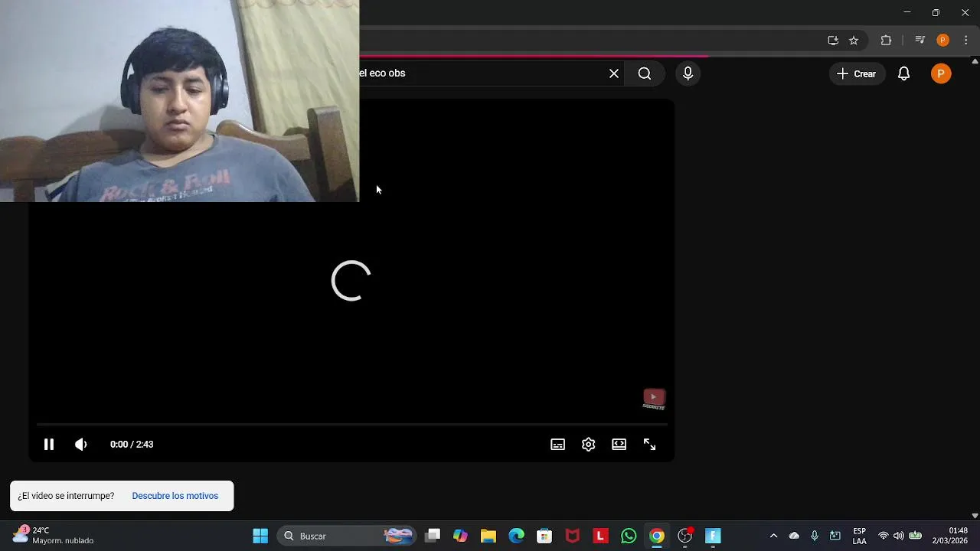This screenshot has height=551, width=980.
Task: Click microphone tray icon
Action: tap(815, 536)
